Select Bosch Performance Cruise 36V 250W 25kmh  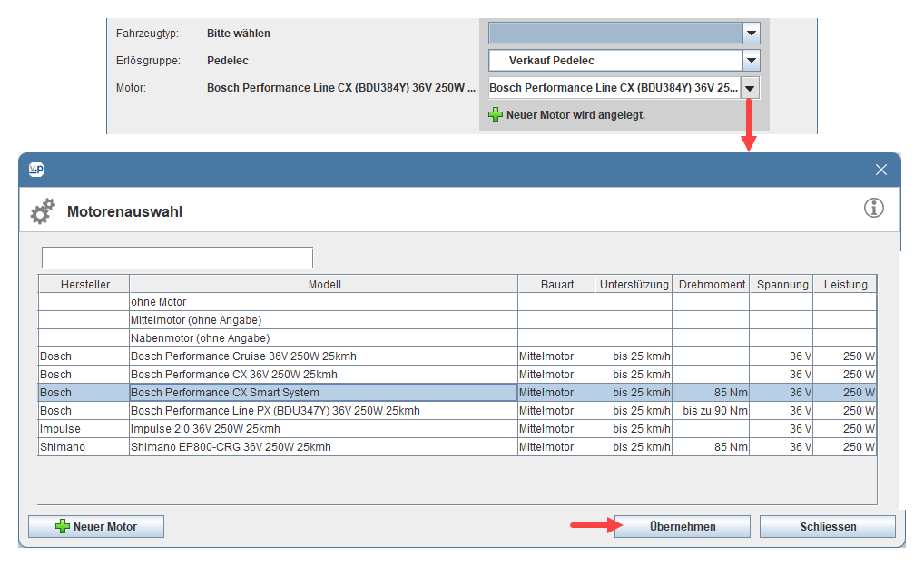[x=457, y=356]
